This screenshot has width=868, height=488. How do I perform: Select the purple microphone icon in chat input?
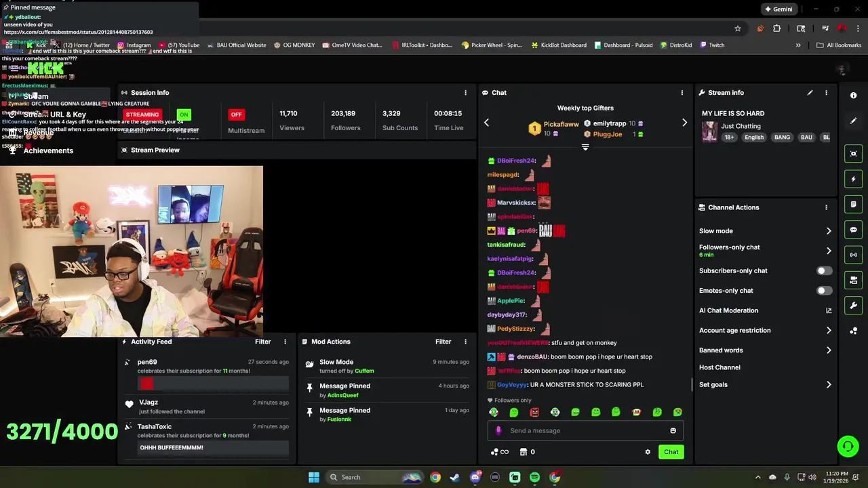tap(499, 430)
